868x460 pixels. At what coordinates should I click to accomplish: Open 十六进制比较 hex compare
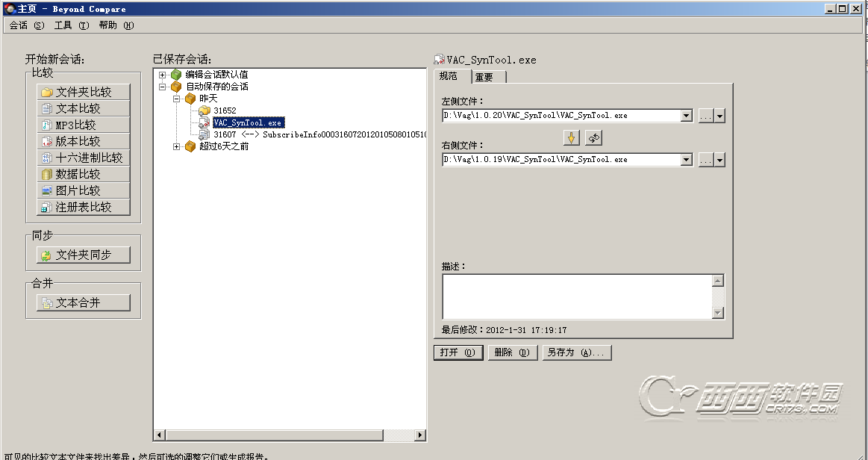point(84,158)
